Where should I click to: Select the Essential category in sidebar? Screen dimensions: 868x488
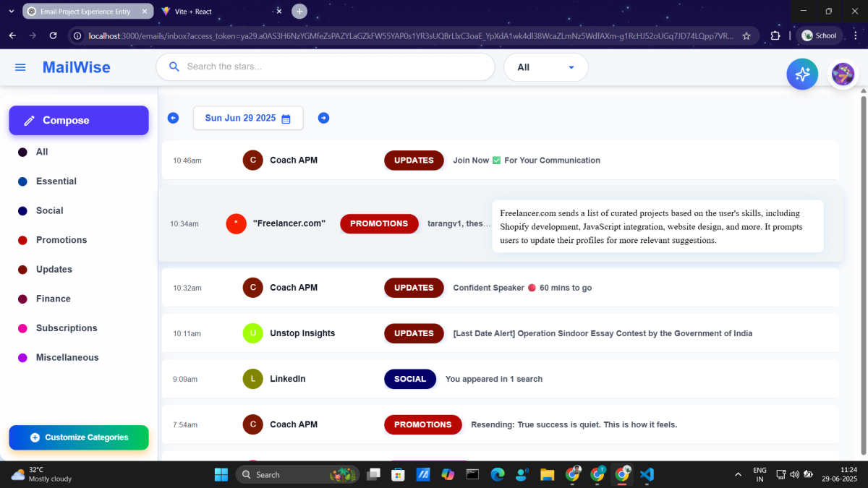tap(56, 181)
